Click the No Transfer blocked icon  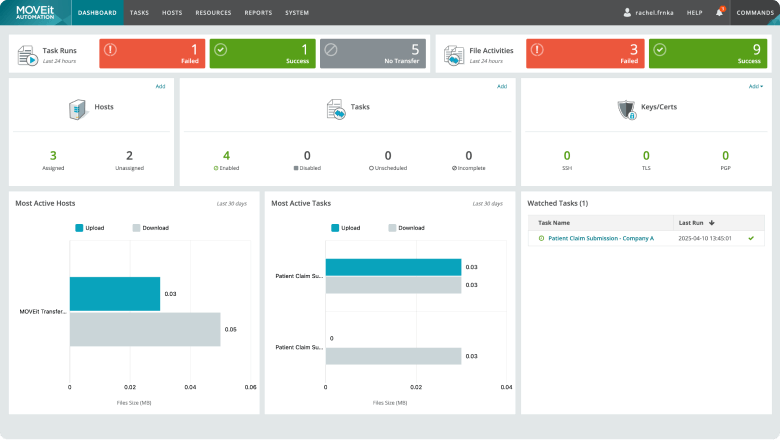tap(331, 48)
